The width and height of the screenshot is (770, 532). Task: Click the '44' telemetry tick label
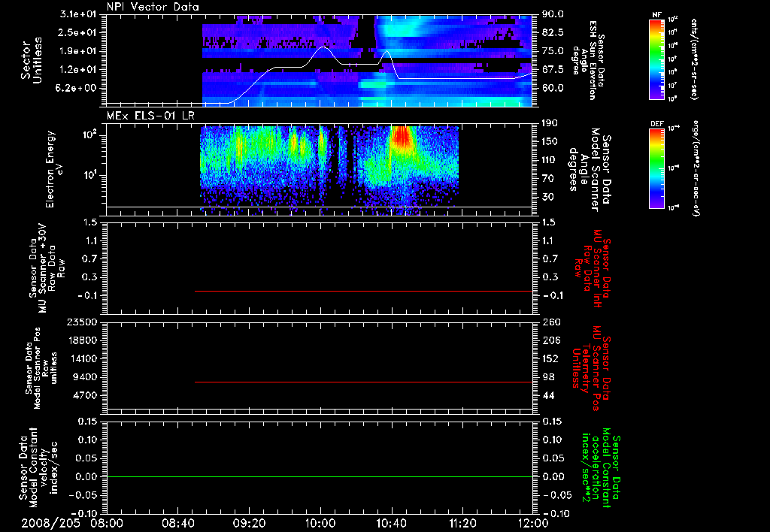tap(548, 395)
